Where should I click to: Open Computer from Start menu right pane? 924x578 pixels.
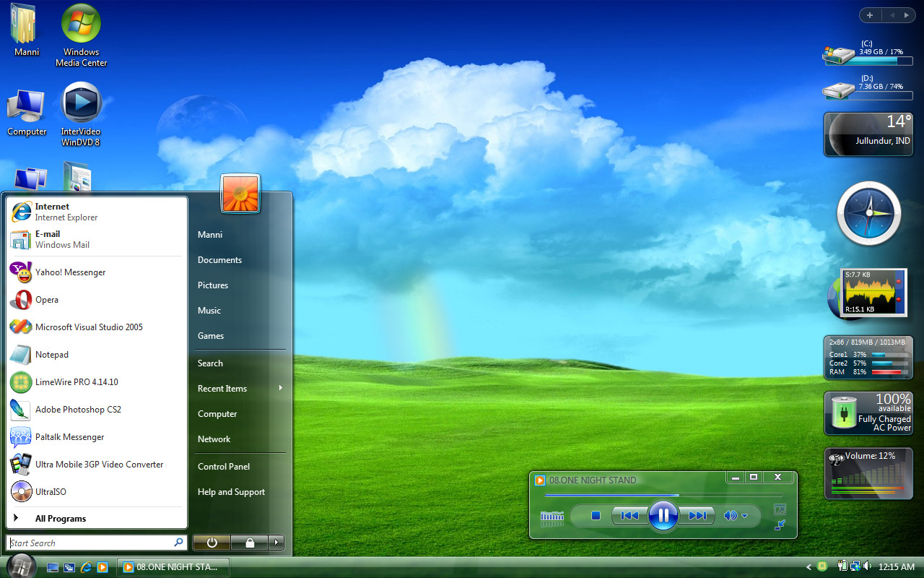coord(240,414)
